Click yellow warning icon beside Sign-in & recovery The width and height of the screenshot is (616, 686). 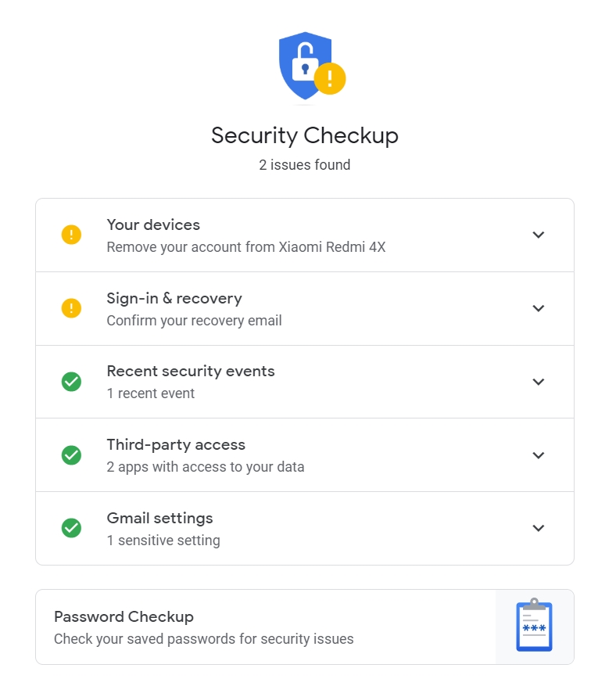point(71,308)
